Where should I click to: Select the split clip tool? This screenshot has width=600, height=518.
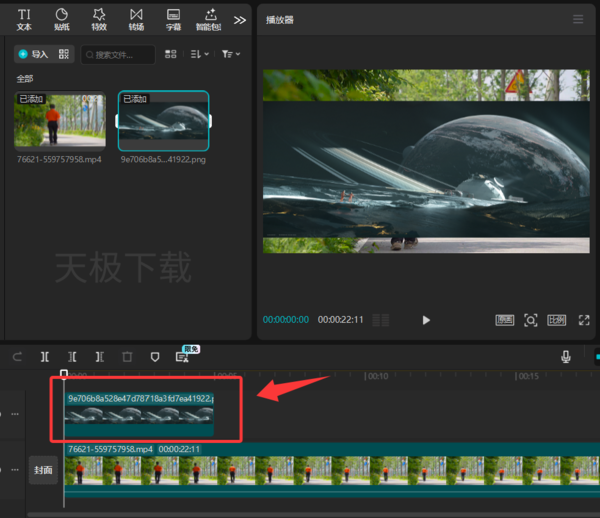pos(45,357)
